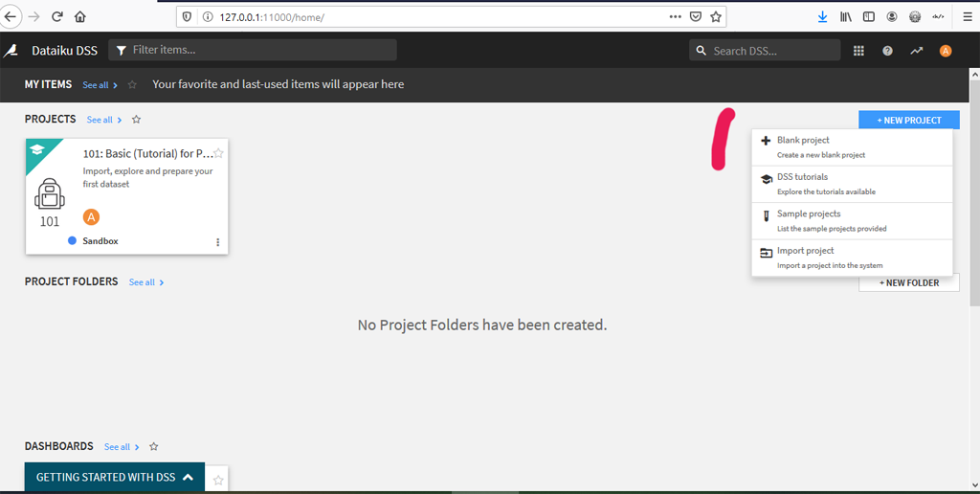Image resolution: width=980 pixels, height=494 pixels.
Task: Open the applications grid menu icon
Action: pos(858,51)
